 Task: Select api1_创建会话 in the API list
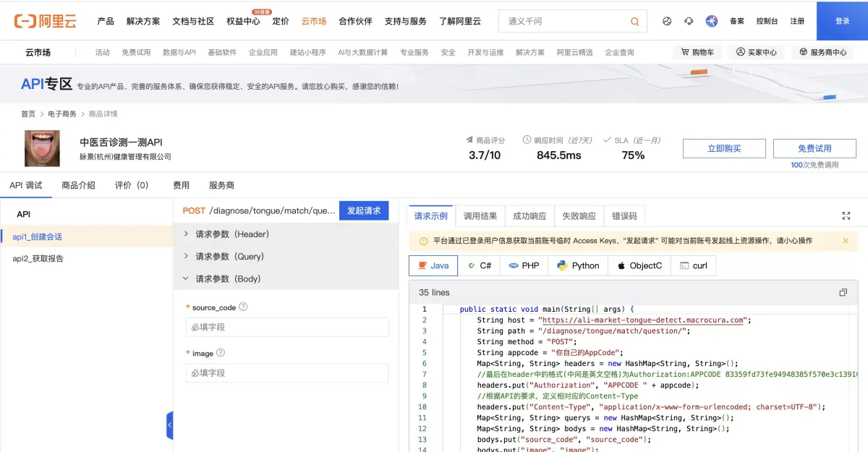click(x=87, y=236)
